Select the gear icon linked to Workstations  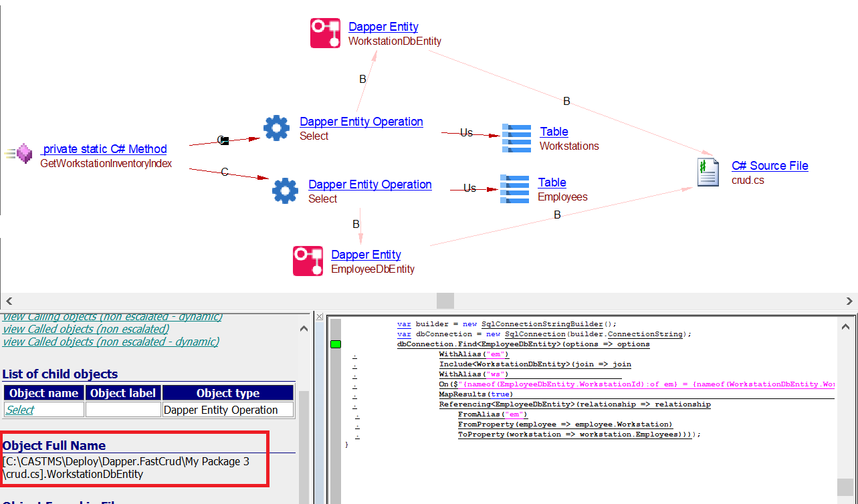(276, 128)
